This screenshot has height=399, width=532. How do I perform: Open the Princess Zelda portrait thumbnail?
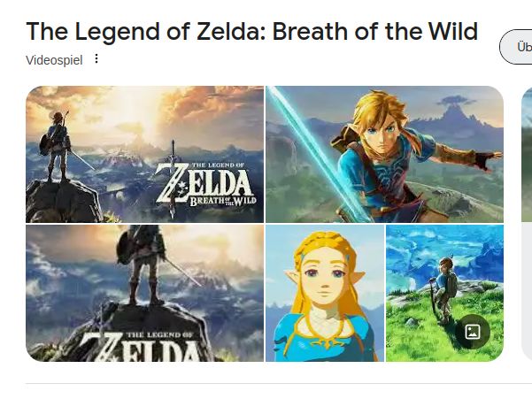coord(325,293)
